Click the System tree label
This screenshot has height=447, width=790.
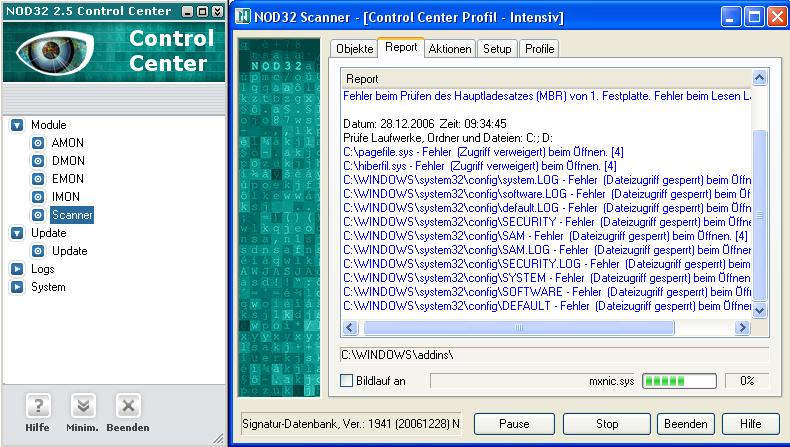point(48,287)
